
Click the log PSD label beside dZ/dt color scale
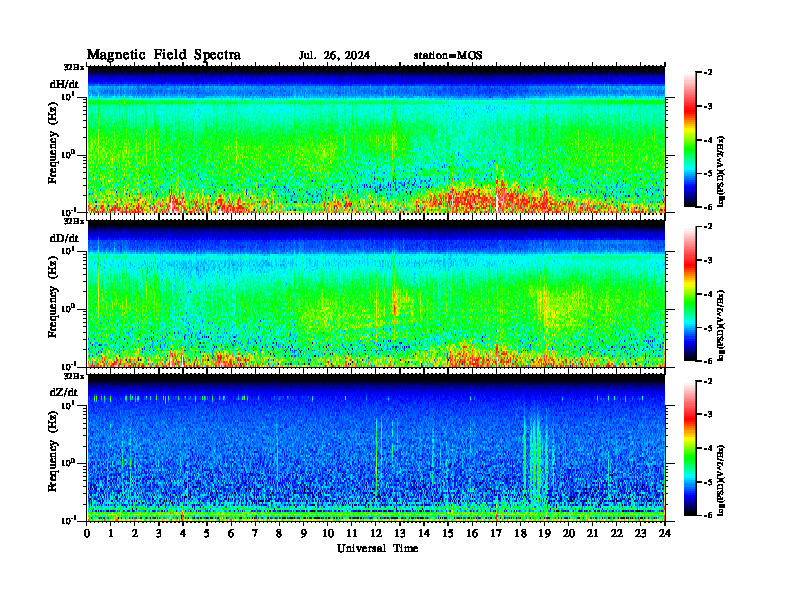pos(722,479)
